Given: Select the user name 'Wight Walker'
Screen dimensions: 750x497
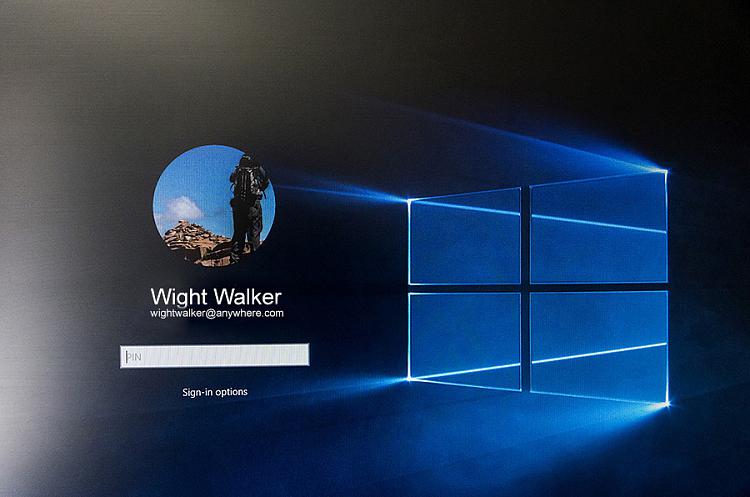Looking at the screenshot, I should point(216,297).
